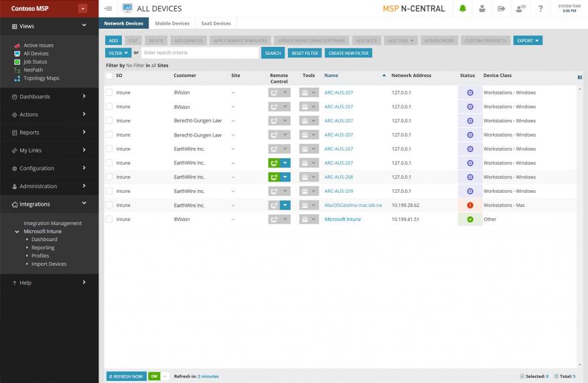Open My Links menu
This screenshot has width=588, height=383.
point(49,151)
